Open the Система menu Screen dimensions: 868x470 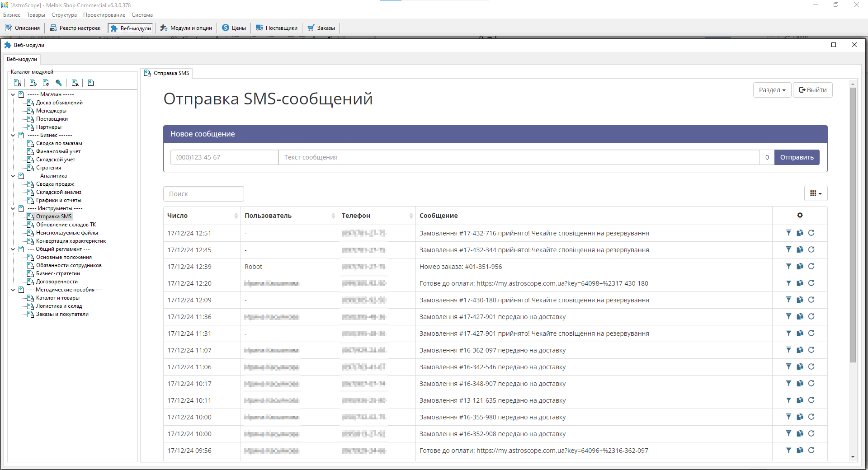[x=142, y=15]
